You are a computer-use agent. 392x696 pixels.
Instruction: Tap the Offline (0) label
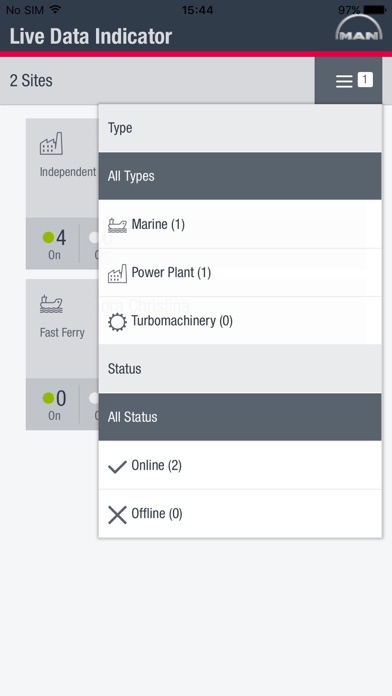157,514
